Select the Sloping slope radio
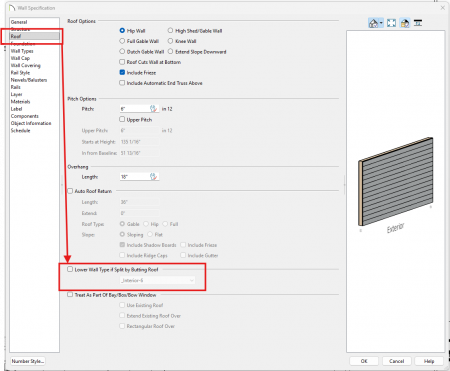This screenshot has width=450, height=371. click(x=122, y=234)
